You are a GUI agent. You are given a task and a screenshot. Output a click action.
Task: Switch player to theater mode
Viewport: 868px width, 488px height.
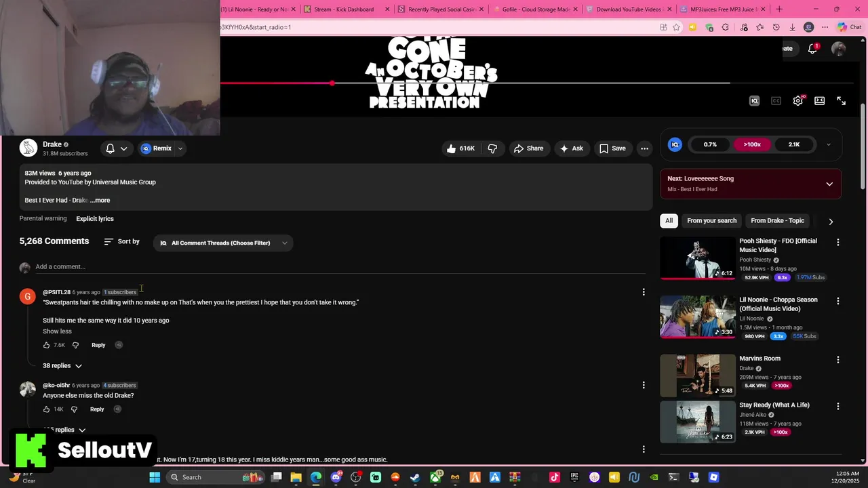click(820, 100)
